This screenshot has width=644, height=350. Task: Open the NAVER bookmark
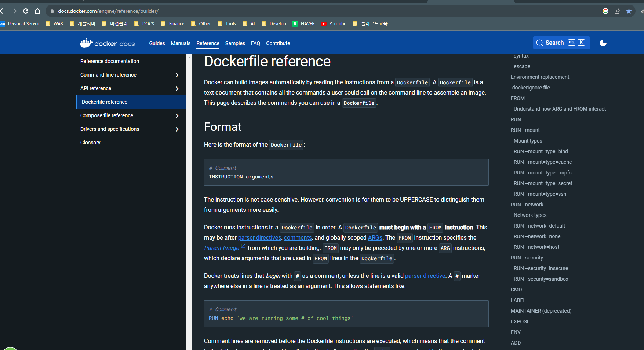(303, 24)
